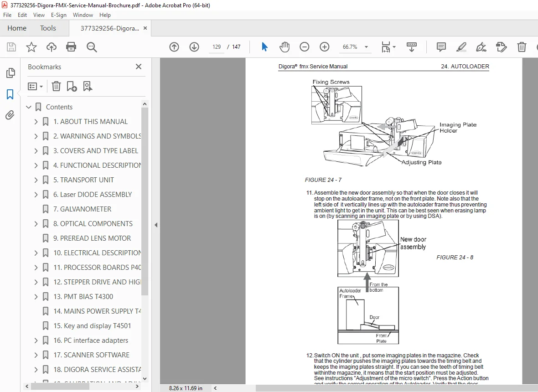Open the Attachments paperclip panel
This screenshot has width=538, height=392.
pos(10,115)
